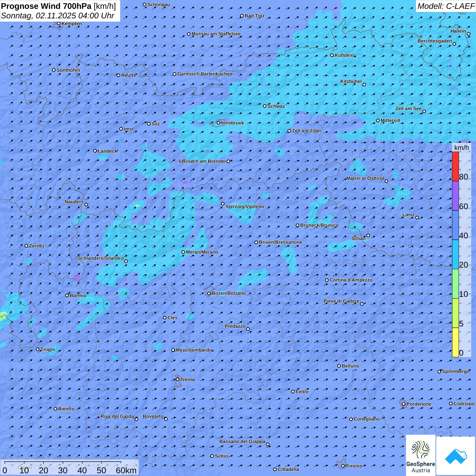Click the purple 60 km/h legend color
The width and height of the screenshot is (476, 476).
(455, 196)
